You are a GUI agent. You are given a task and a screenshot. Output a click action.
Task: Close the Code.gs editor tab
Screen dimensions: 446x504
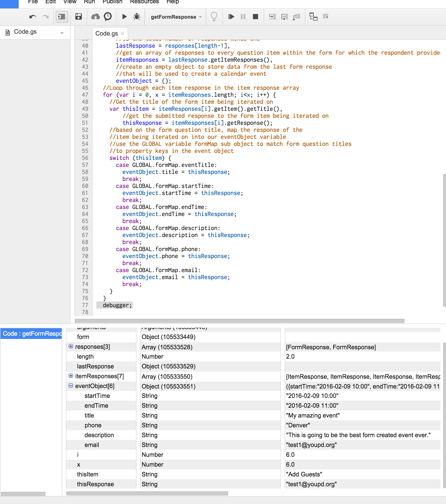[122, 33]
